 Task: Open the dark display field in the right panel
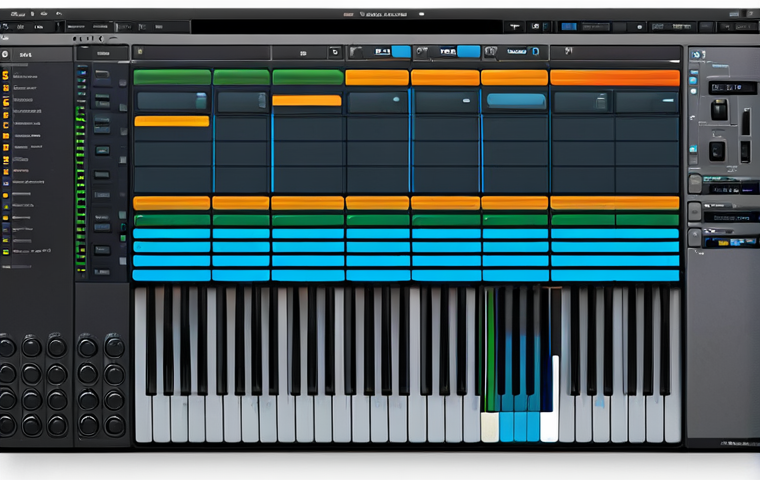(x=732, y=88)
